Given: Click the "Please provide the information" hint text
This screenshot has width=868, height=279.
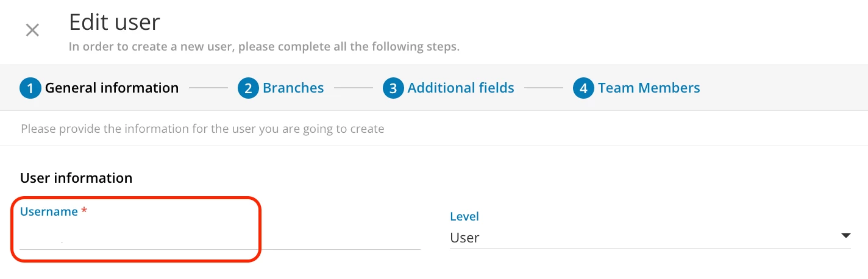Looking at the screenshot, I should 202,129.
